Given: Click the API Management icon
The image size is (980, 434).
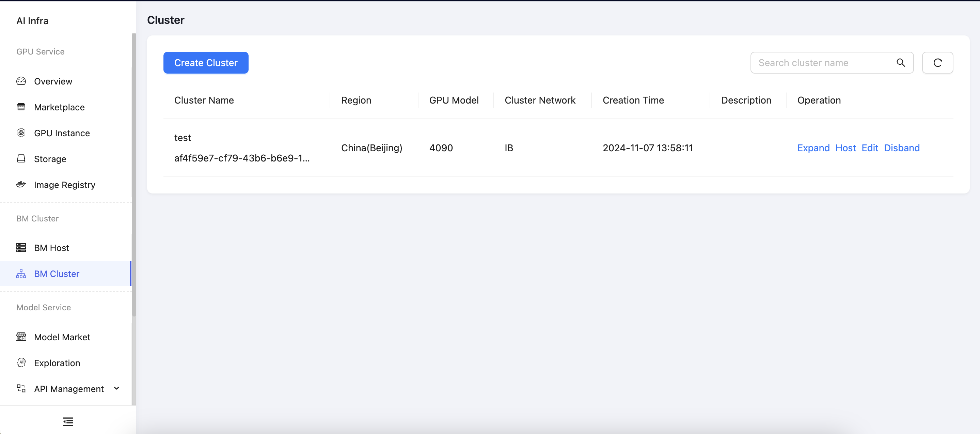Looking at the screenshot, I should pyautogui.click(x=21, y=389).
